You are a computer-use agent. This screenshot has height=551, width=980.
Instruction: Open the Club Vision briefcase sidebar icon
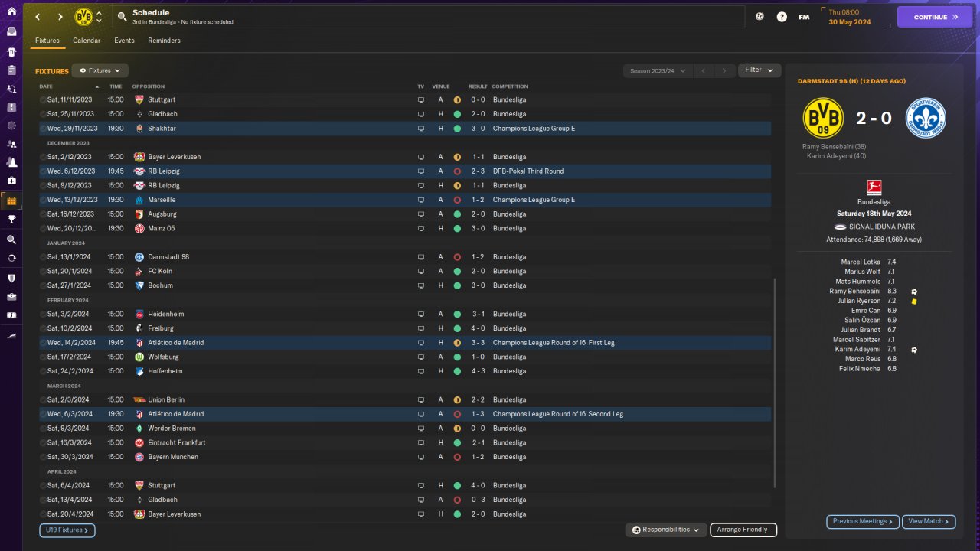pos(11,296)
